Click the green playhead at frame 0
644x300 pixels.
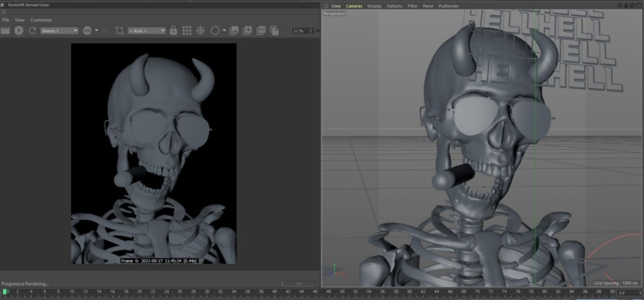pyautogui.click(x=5, y=292)
